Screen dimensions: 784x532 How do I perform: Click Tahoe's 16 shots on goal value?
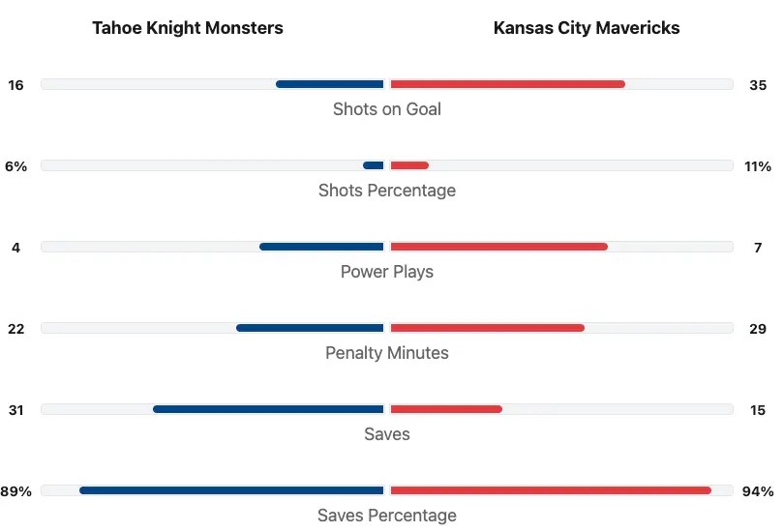click(15, 85)
